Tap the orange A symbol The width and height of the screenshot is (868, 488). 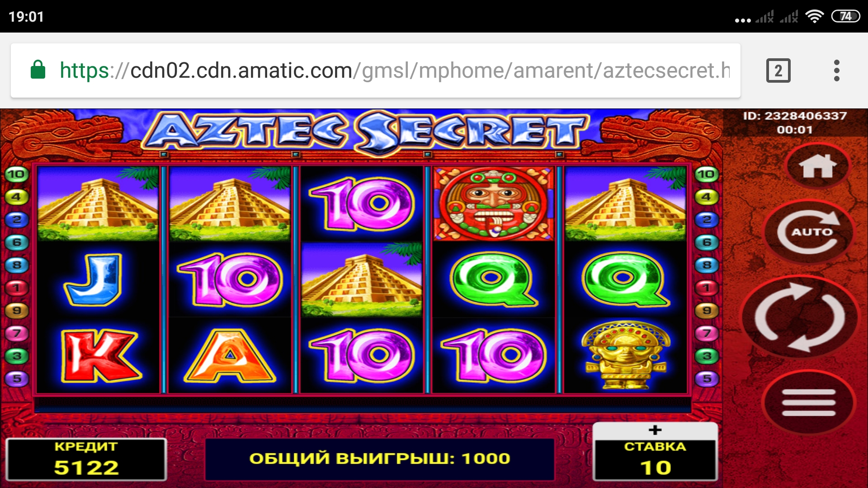[230, 356]
